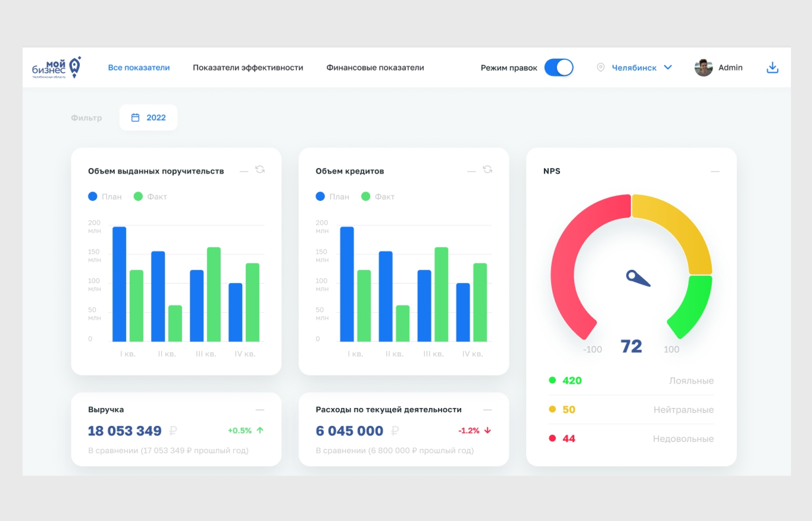The width and height of the screenshot is (812, 521).
Task: Click the NPS gauge needle
Action: tap(637, 278)
